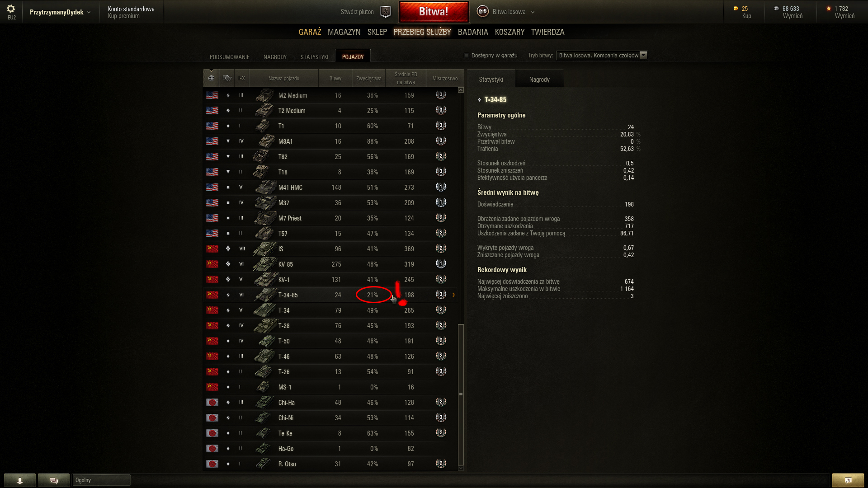This screenshot has width=868, height=488.
Task: Select the KV-85 vehicle row
Action: point(331,264)
